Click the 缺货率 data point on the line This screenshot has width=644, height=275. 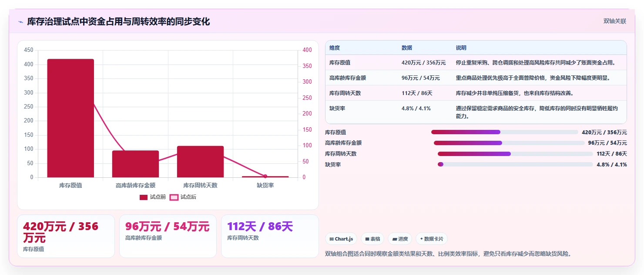click(x=265, y=176)
